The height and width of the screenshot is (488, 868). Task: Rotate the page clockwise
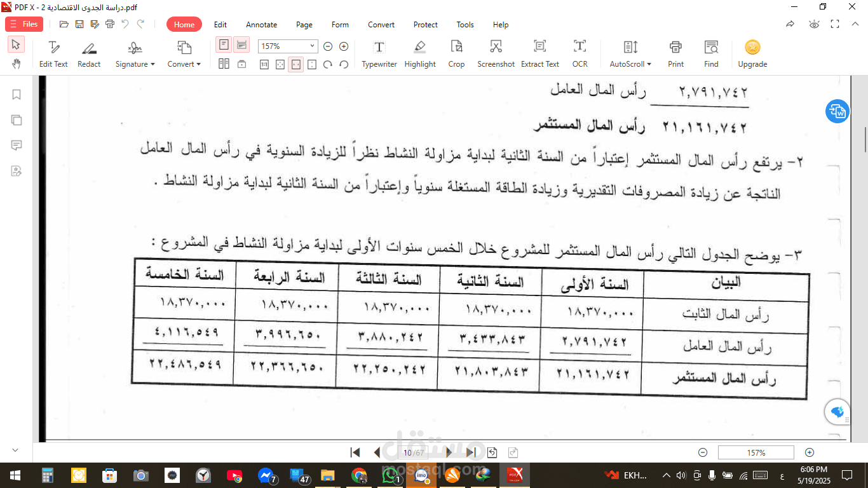pos(328,64)
